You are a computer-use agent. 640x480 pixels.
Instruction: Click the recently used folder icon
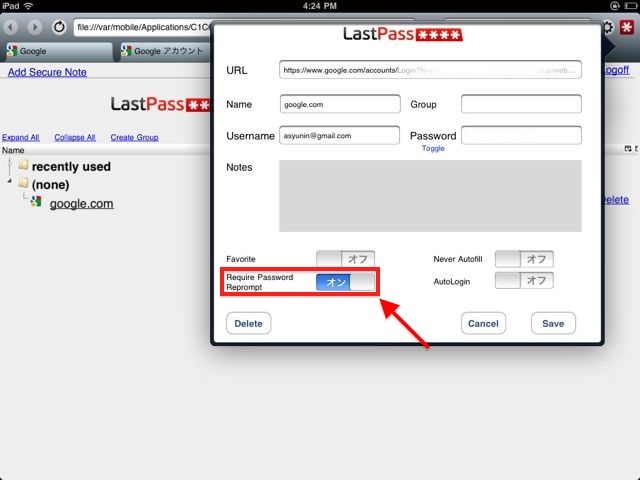click(23, 165)
